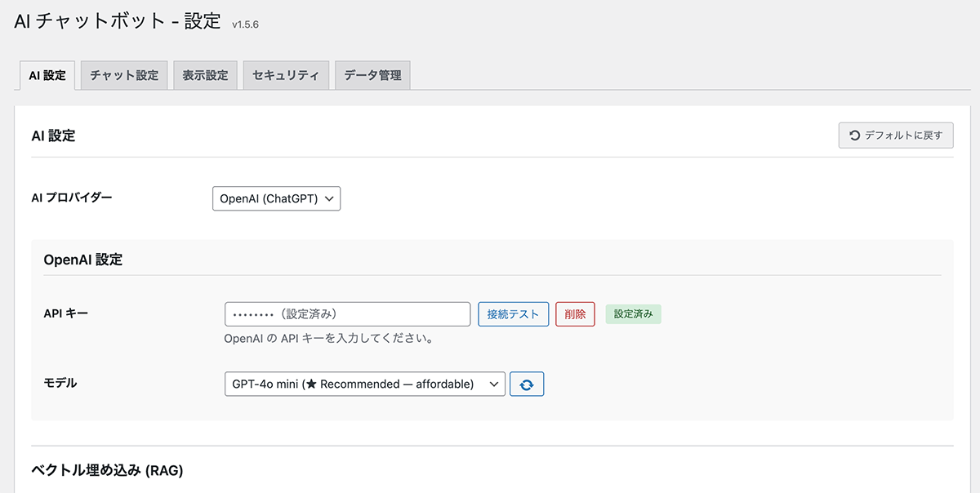Click the 削除 button for the API key

point(575,313)
